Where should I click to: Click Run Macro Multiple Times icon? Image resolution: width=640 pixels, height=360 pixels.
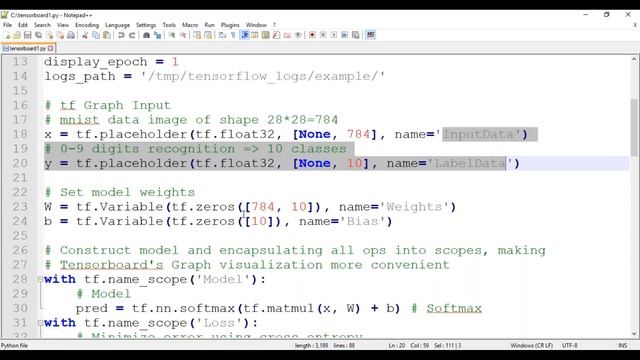coord(345,35)
